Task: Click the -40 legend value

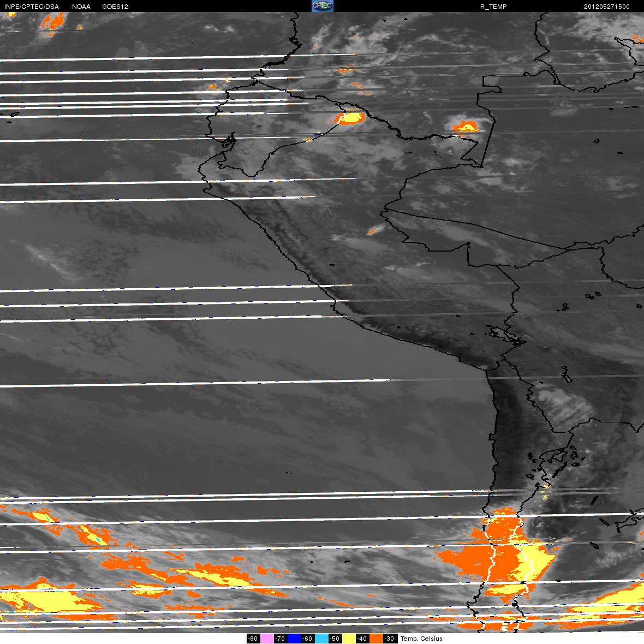Action: point(362,639)
